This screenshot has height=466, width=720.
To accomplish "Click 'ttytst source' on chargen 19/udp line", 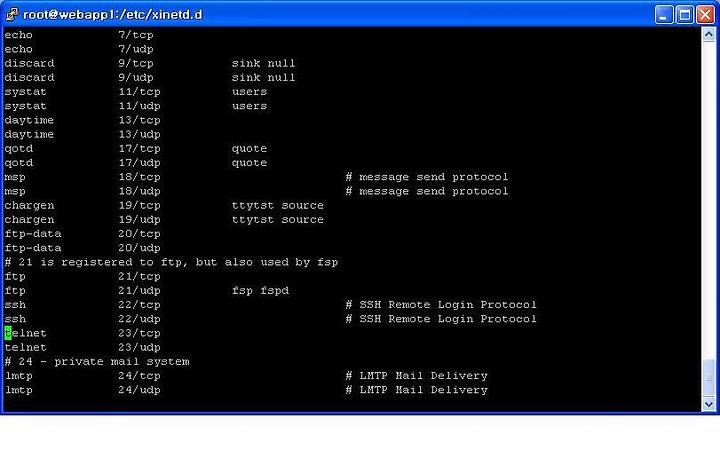I will pos(278,219).
